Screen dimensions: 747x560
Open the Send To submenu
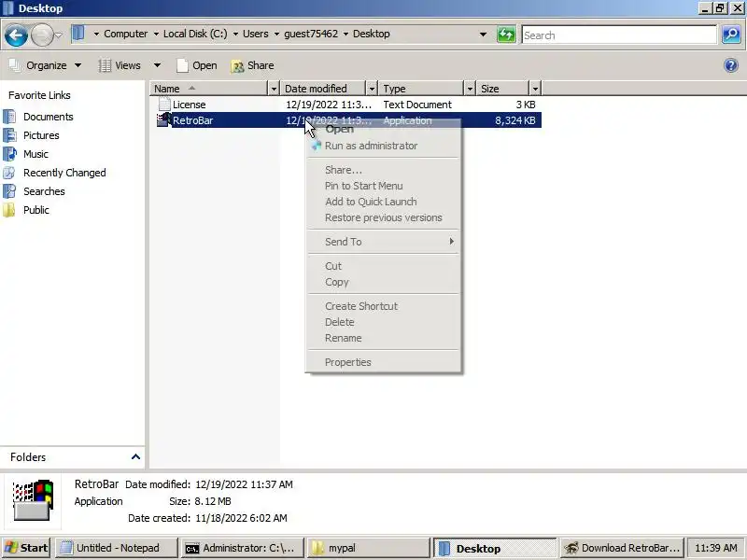coord(383,242)
